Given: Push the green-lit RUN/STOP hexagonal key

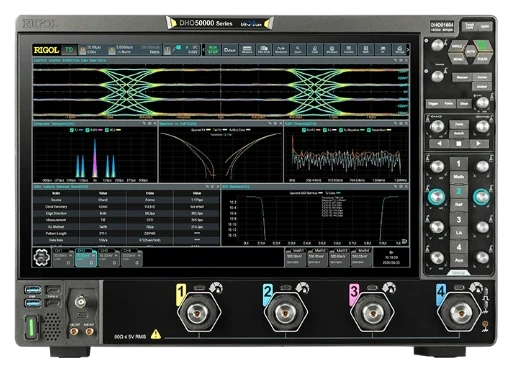Looking at the screenshot, I should pyautogui.click(x=482, y=46).
